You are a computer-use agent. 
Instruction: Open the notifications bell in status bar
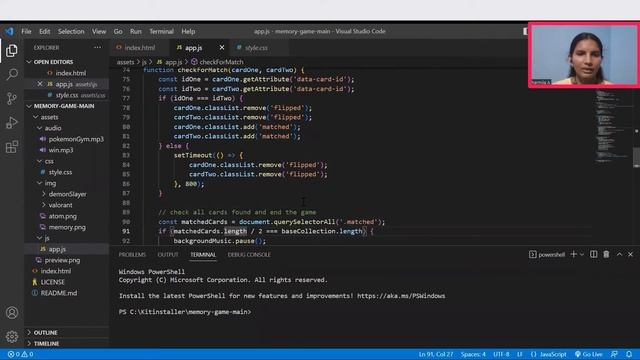click(629, 354)
